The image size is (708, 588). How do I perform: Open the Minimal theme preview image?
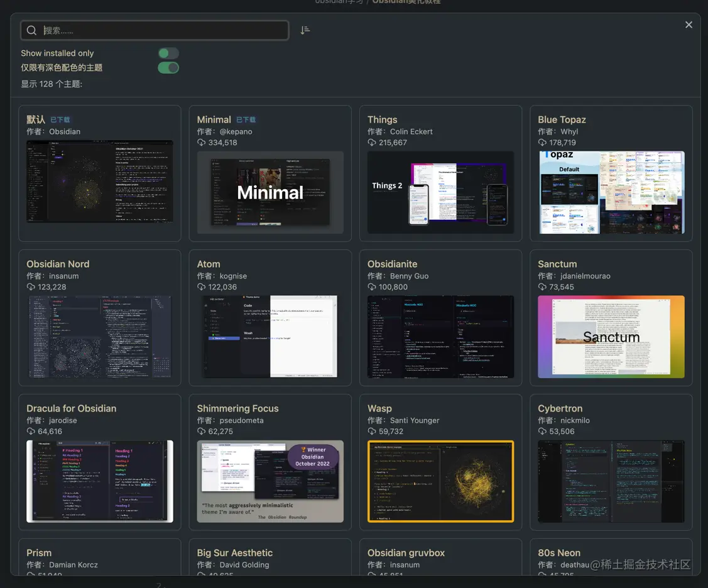tap(270, 192)
